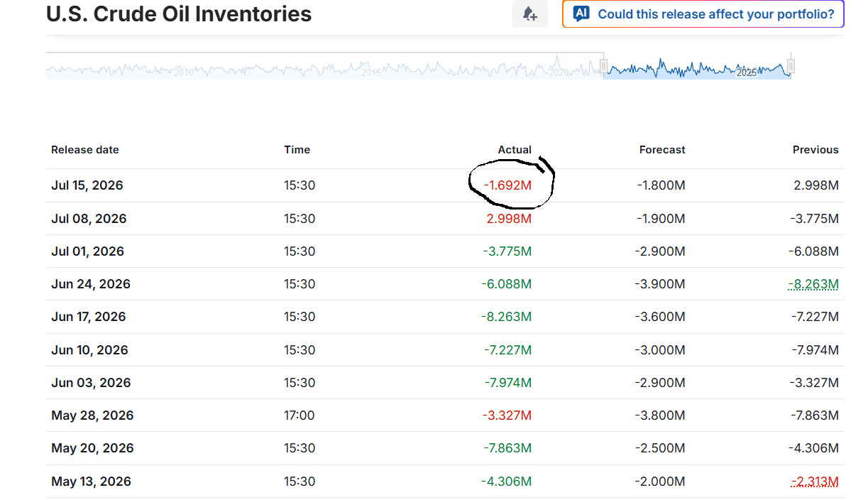Select the Jun 24, 2026 release date
Viewport: 868px width, 500px height.
point(91,284)
